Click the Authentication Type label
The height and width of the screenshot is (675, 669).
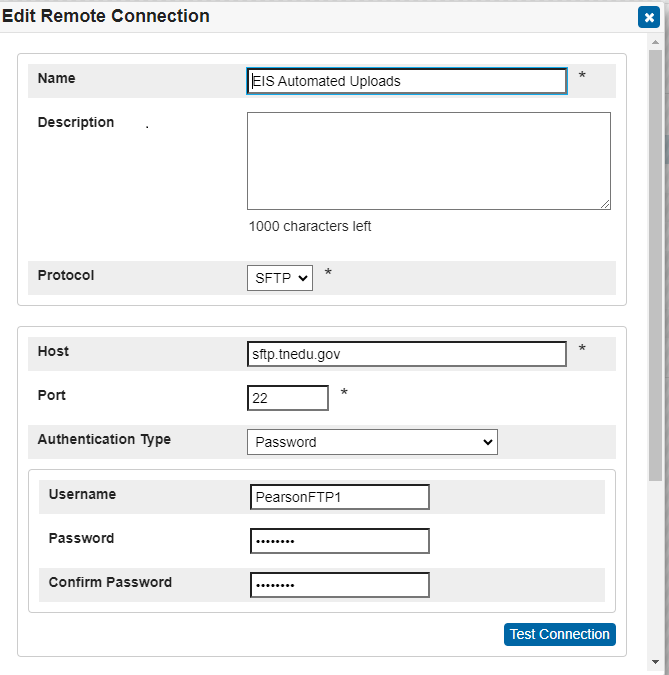click(x=104, y=439)
